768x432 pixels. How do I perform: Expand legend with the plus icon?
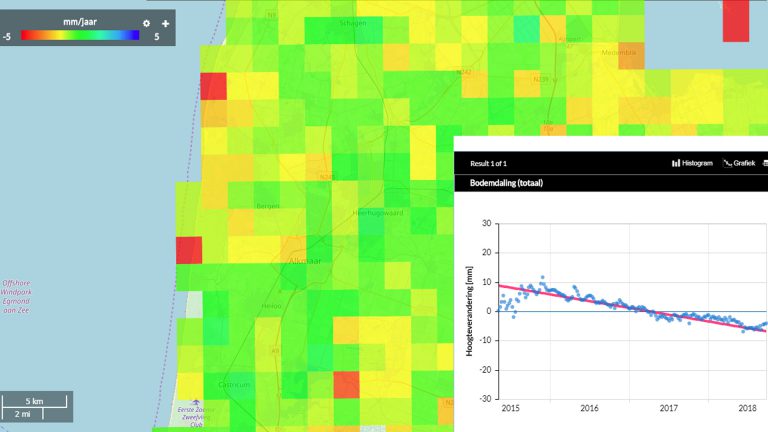pyautogui.click(x=166, y=23)
